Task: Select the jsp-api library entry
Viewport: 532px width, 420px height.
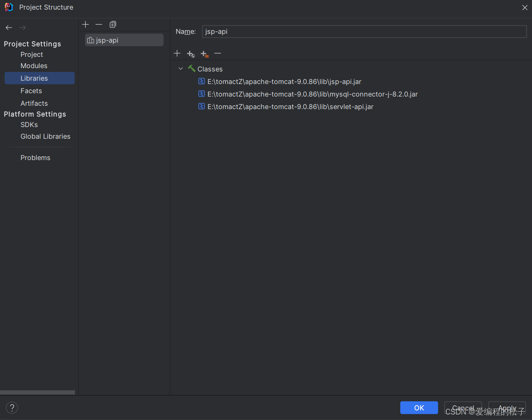Action: 124,40
